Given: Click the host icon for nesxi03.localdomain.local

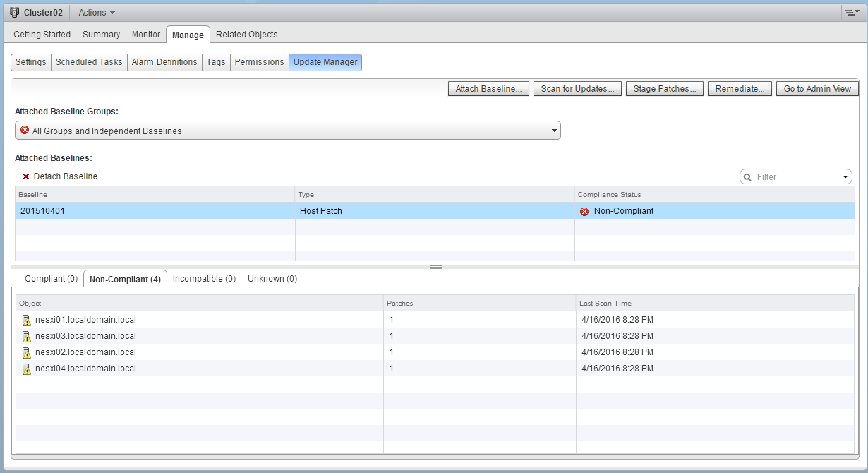Looking at the screenshot, I should (x=26, y=337).
